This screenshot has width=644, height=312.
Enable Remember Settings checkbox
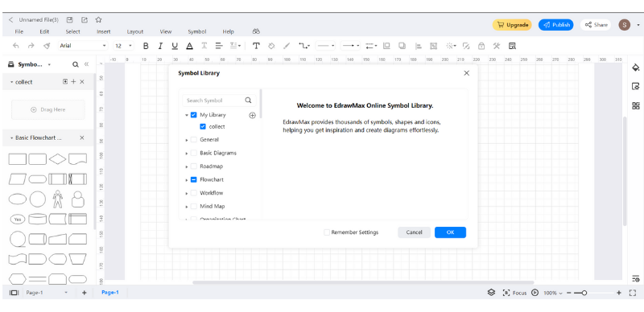tap(327, 232)
